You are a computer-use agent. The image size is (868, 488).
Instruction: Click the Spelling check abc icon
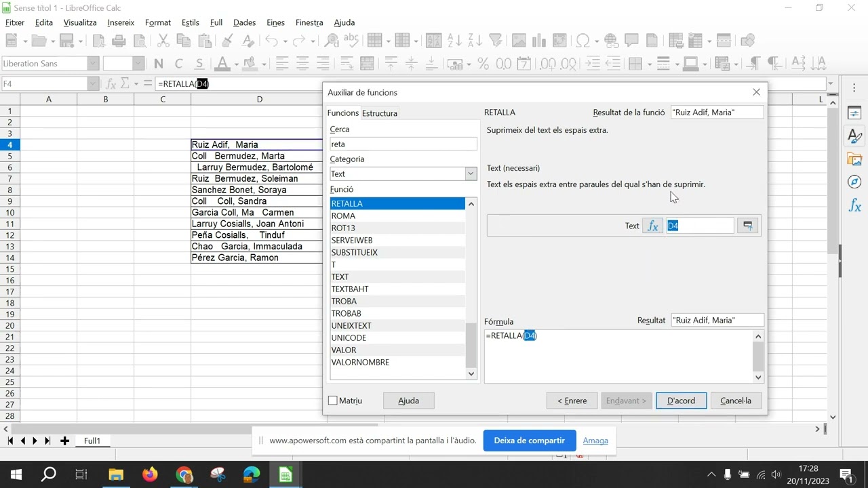click(351, 41)
